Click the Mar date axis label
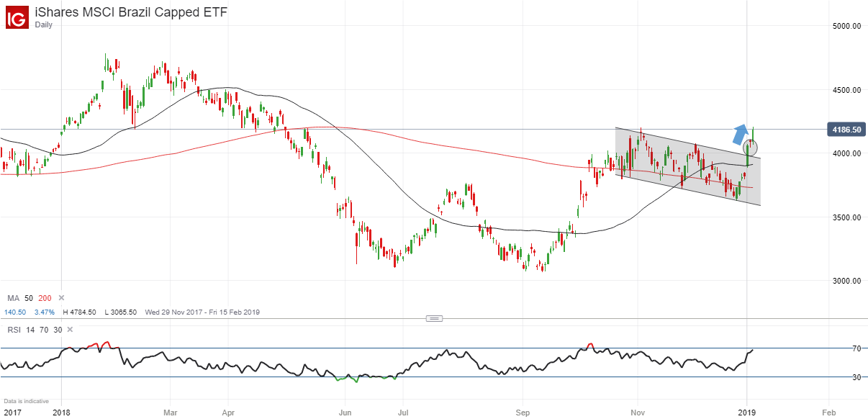The width and height of the screenshot is (868, 419). tap(170, 413)
